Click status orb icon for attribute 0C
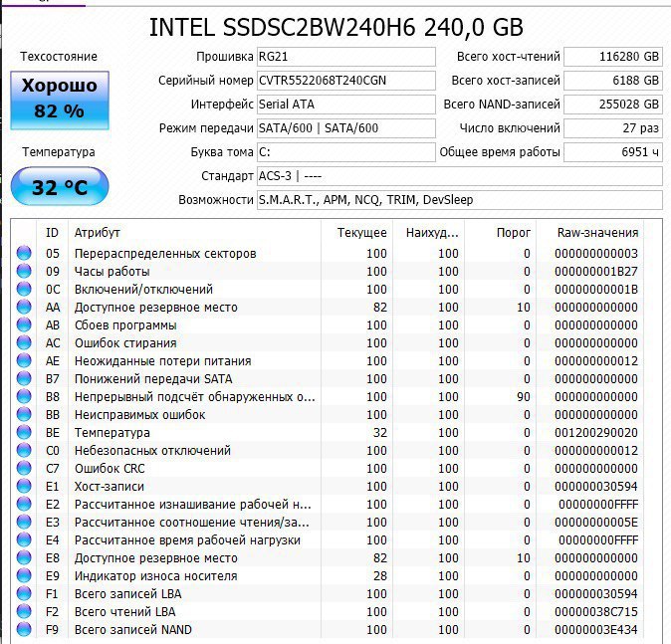Viewport: 671px width, 644px height. 24,289
